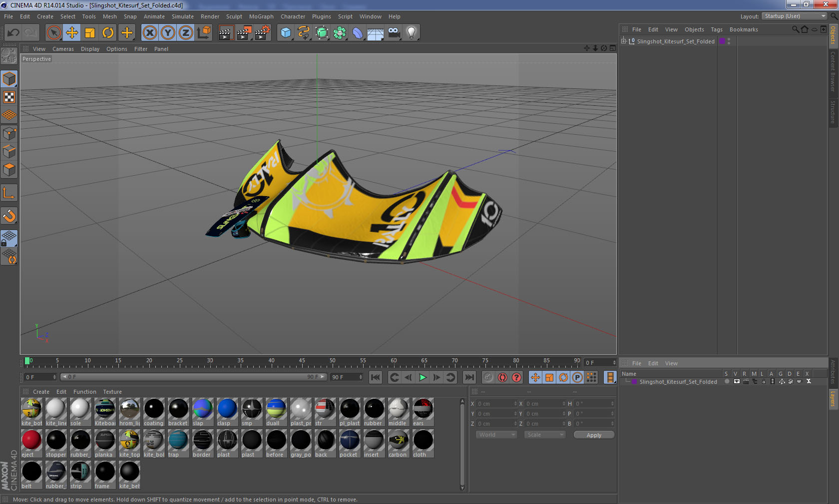Open material manager Texture menu
The height and width of the screenshot is (504, 839).
pos(112,392)
